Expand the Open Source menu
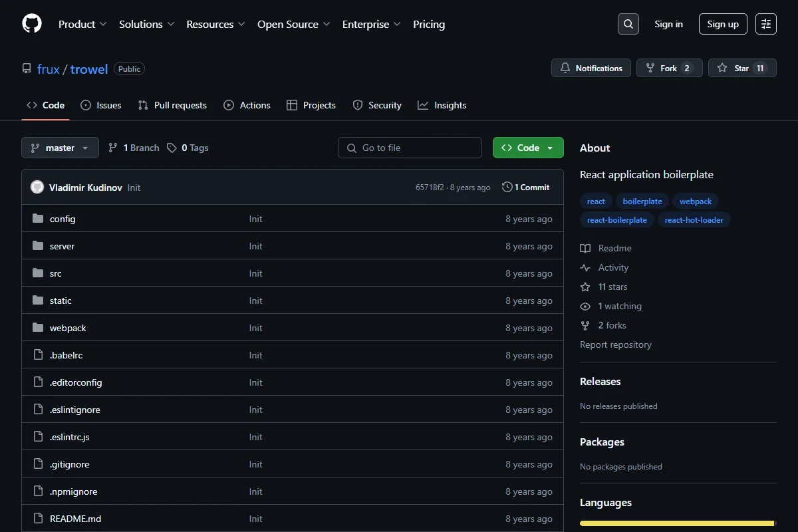The width and height of the screenshot is (798, 532). point(294,24)
